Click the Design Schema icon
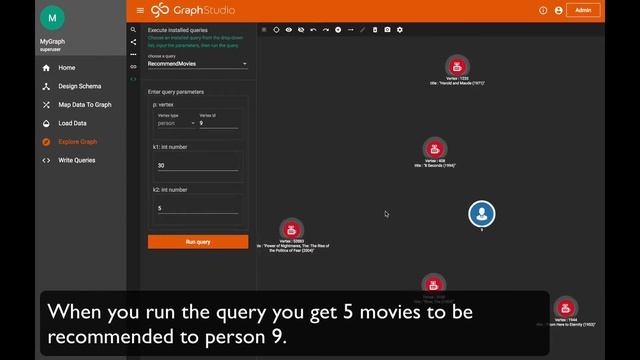This screenshot has height=360, width=640. click(x=46, y=87)
